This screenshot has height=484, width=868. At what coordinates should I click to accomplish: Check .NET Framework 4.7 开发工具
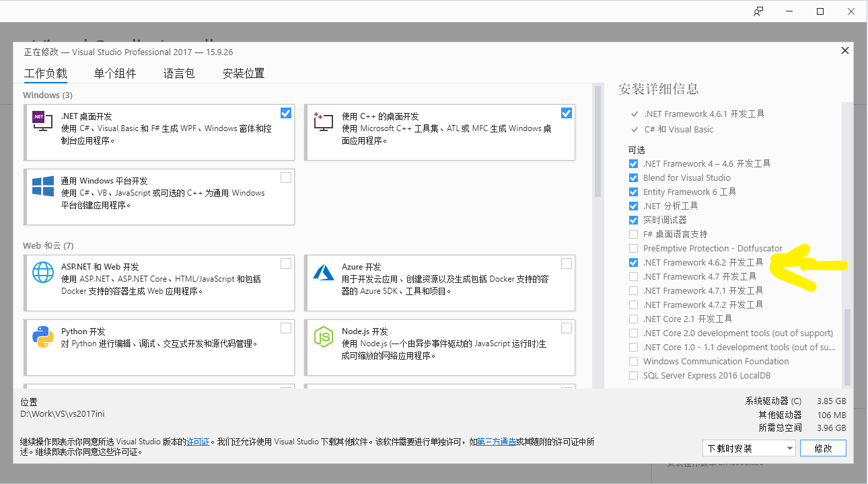[633, 276]
